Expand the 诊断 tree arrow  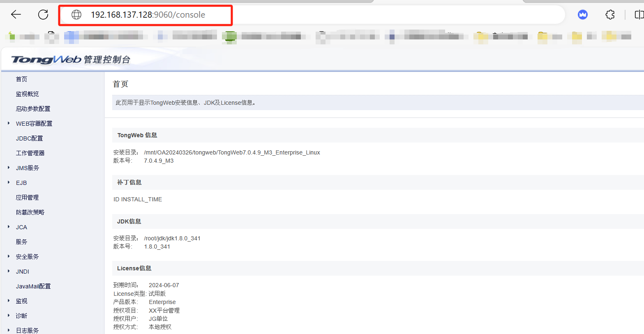point(9,316)
